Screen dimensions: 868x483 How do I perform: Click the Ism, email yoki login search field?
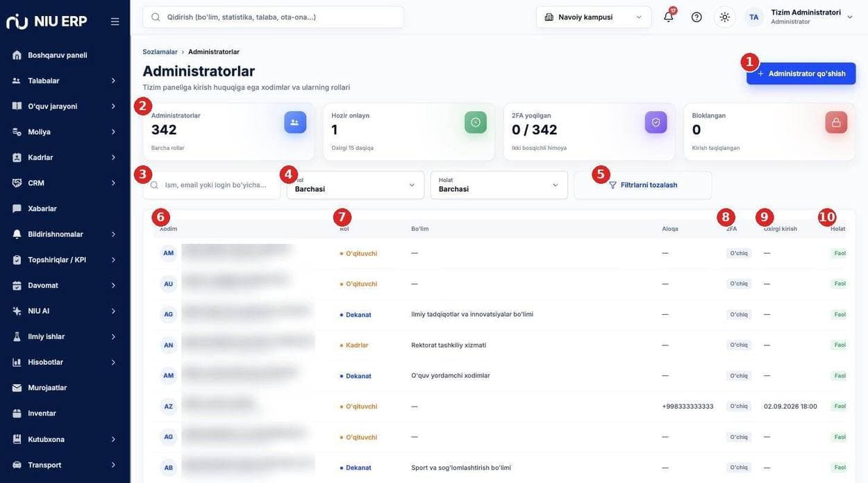click(x=212, y=185)
